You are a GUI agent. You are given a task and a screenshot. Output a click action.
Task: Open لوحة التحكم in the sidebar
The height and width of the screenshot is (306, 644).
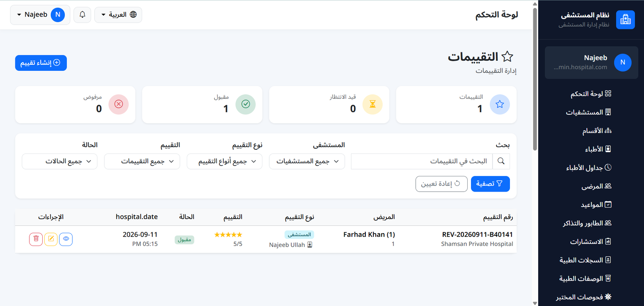pos(591,94)
